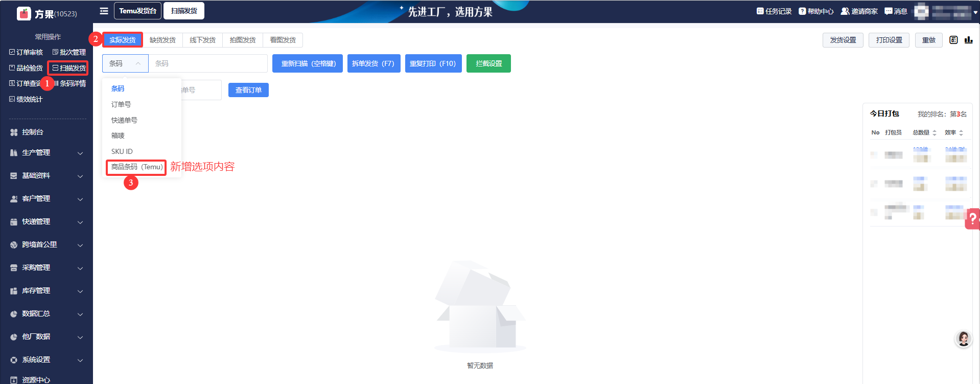The image size is (980, 384).
Task: Choose 订单号 from the dropdown list
Action: (142, 104)
